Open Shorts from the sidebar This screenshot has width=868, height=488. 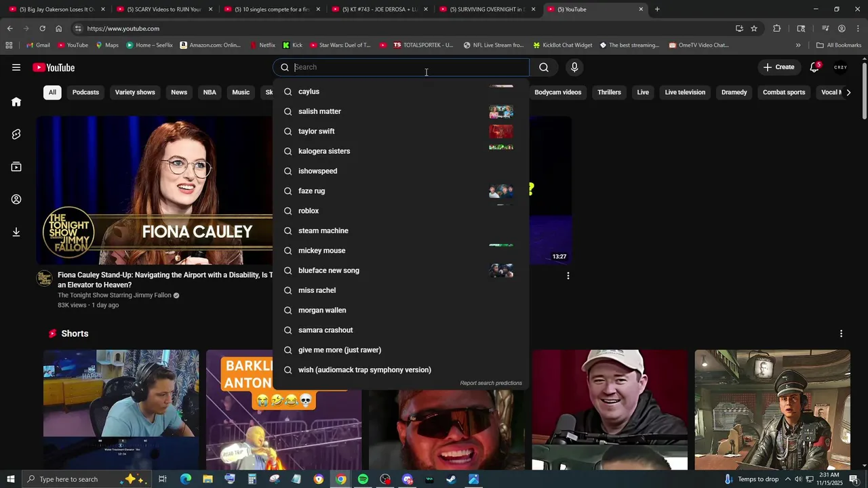(x=16, y=134)
